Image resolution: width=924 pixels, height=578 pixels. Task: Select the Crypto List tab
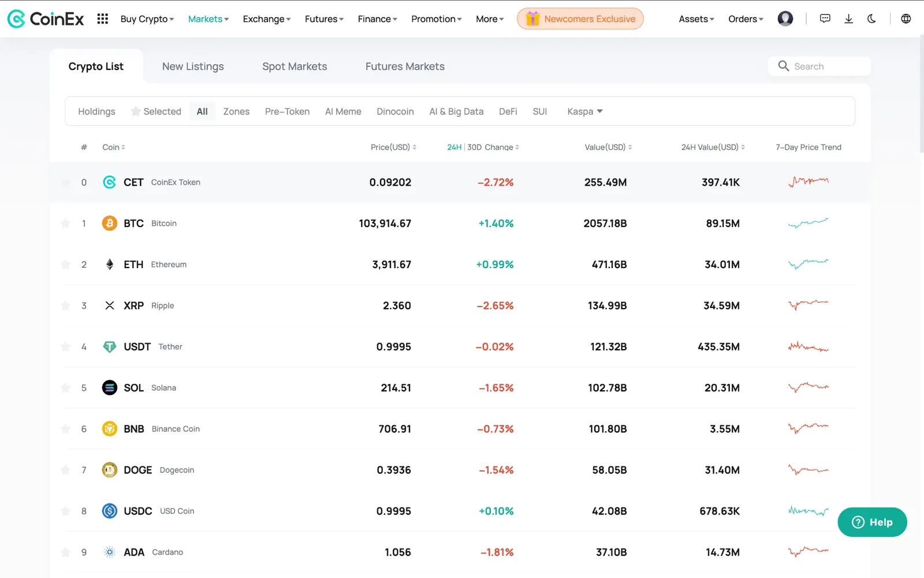96,66
